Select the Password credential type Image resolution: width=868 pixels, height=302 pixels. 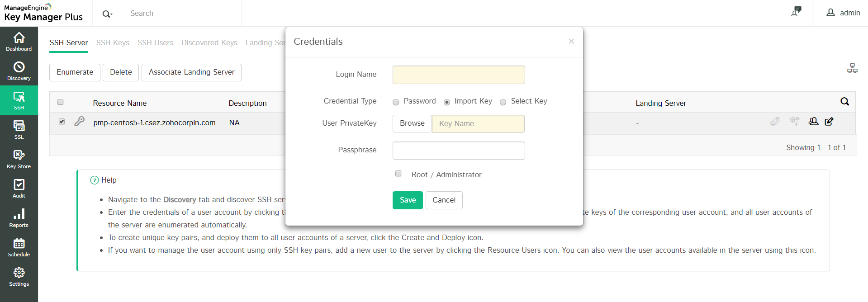tap(396, 102)
